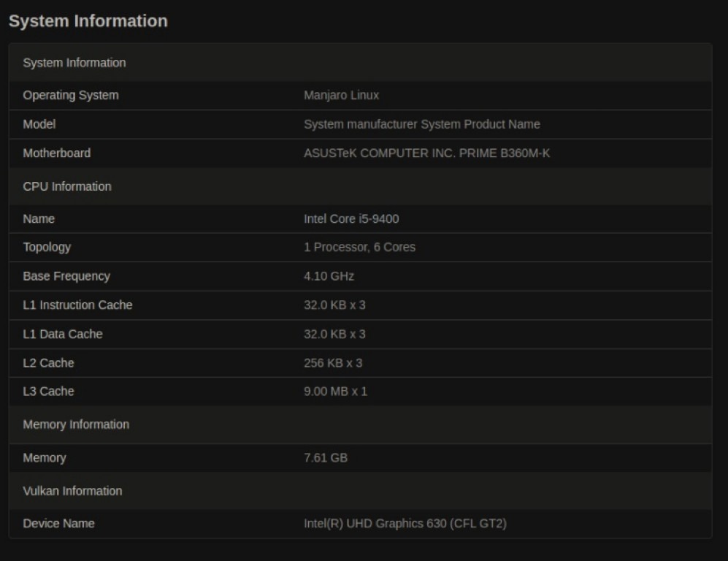This screenshot has height=561, width=728.
Task: Select the 7.61 GB memory value
Action: [x=326, y=458]
